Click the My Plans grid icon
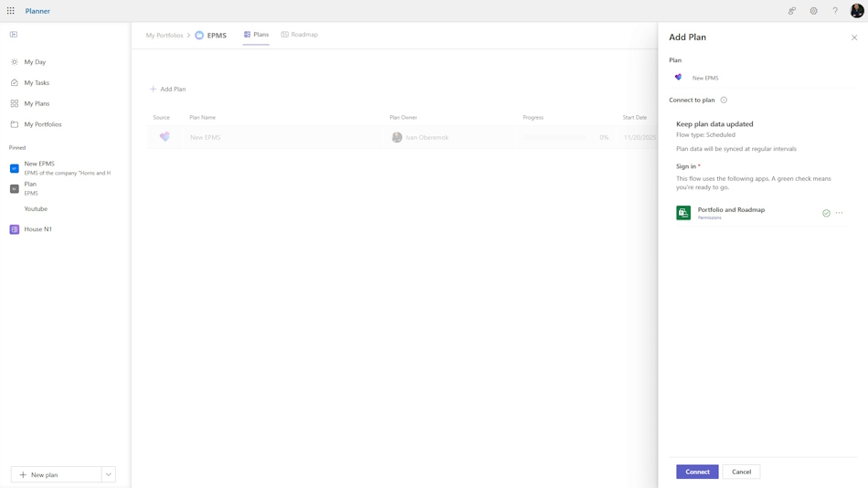This screenshot has width=868, height=488. click(x=15, y=103)
